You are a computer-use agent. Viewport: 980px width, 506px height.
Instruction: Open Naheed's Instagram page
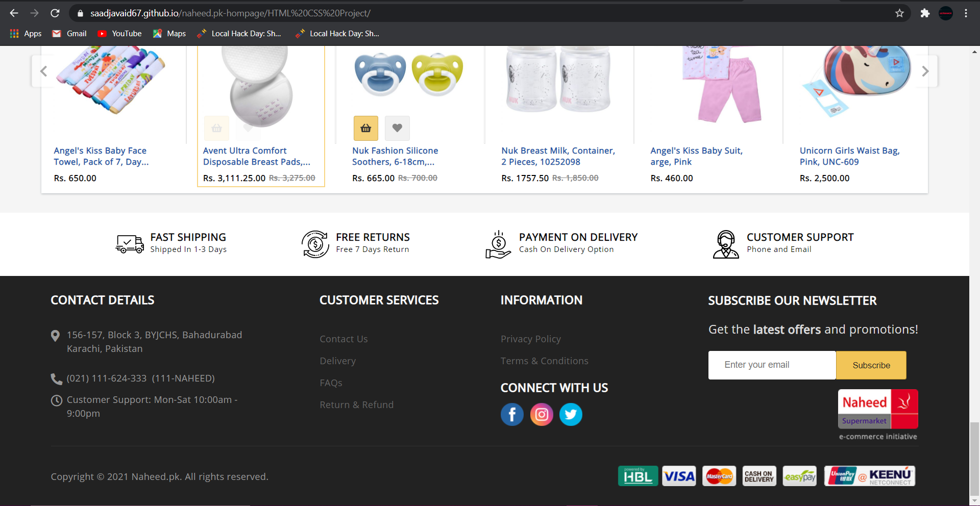[x=542, y=414]
